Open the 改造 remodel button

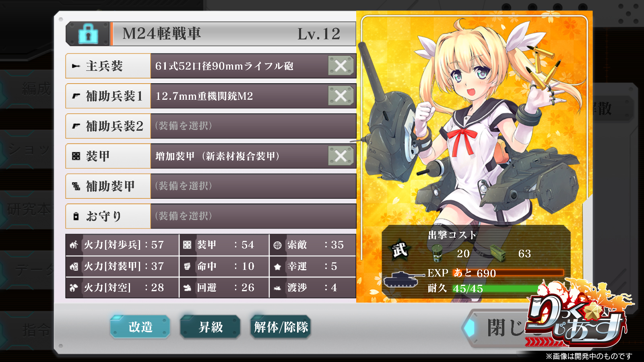click(140, 327)
